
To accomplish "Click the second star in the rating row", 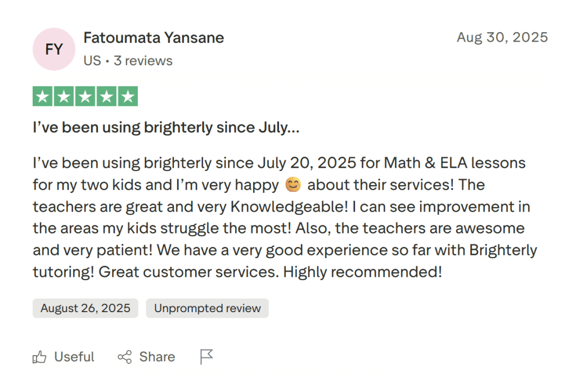I will click(64, 96).
